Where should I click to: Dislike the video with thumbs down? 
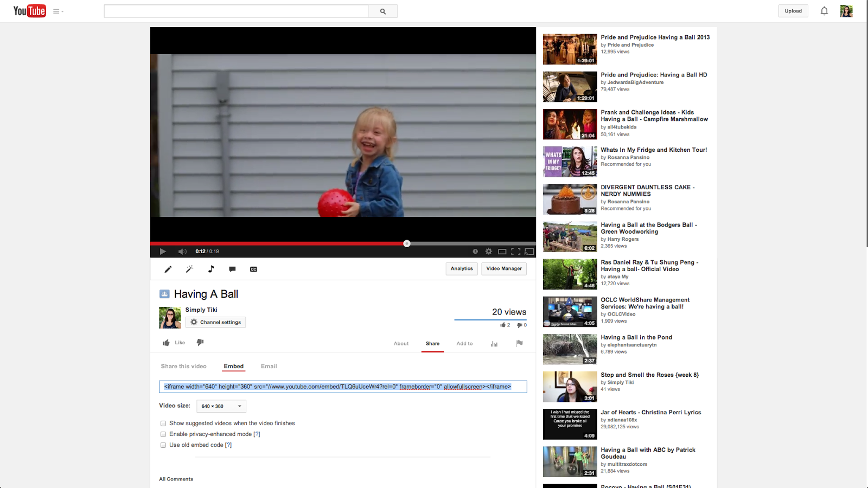click(200, 342)
